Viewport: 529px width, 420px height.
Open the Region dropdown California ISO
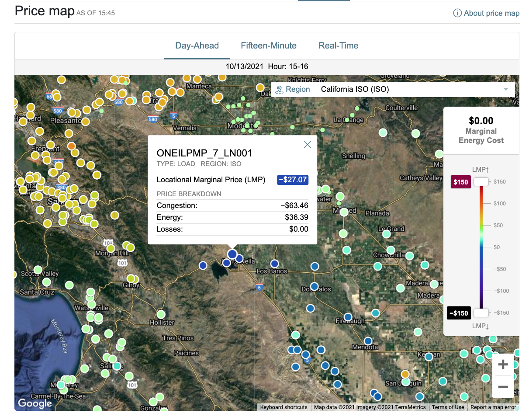393,89
